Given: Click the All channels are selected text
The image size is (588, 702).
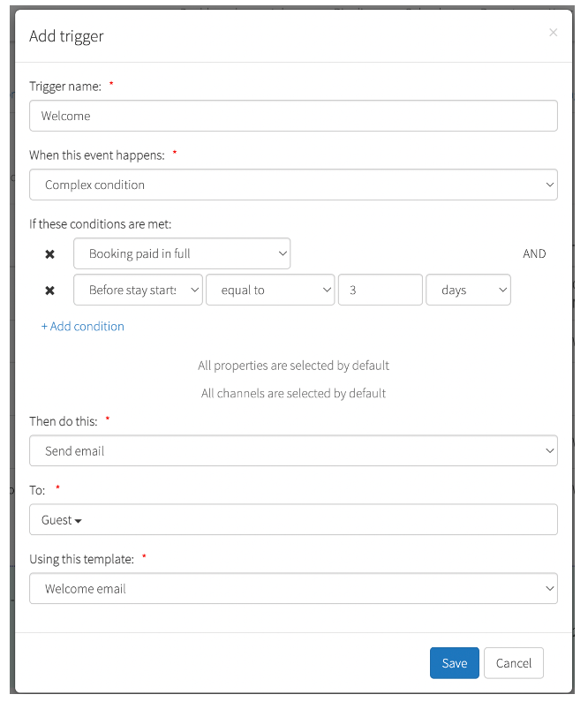Looking at the screenshot, I should (293, 393).
